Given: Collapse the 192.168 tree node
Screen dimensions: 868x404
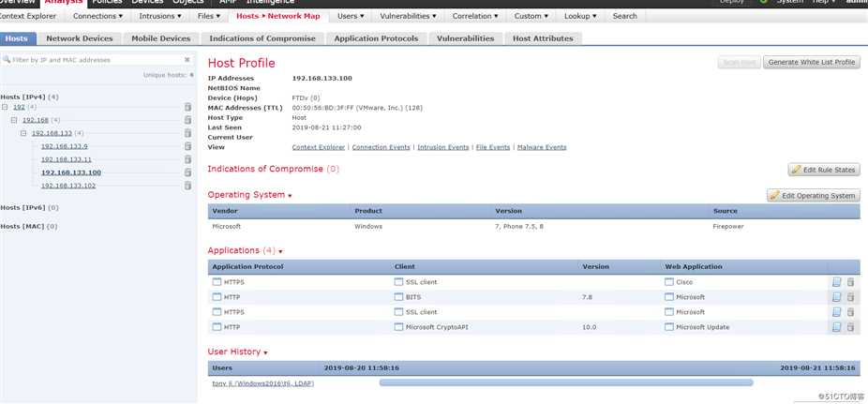Looking at the screenshot, I should click(14, 120).
